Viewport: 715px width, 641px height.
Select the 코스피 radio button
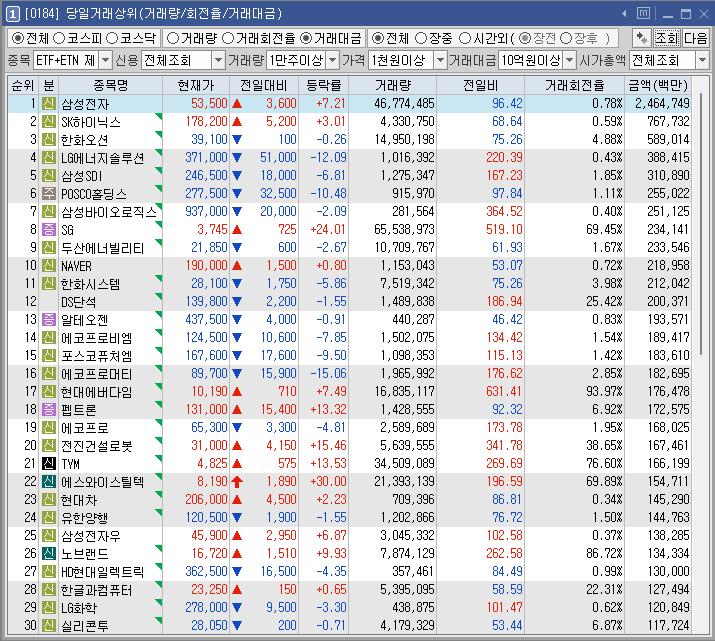[59, 38]
